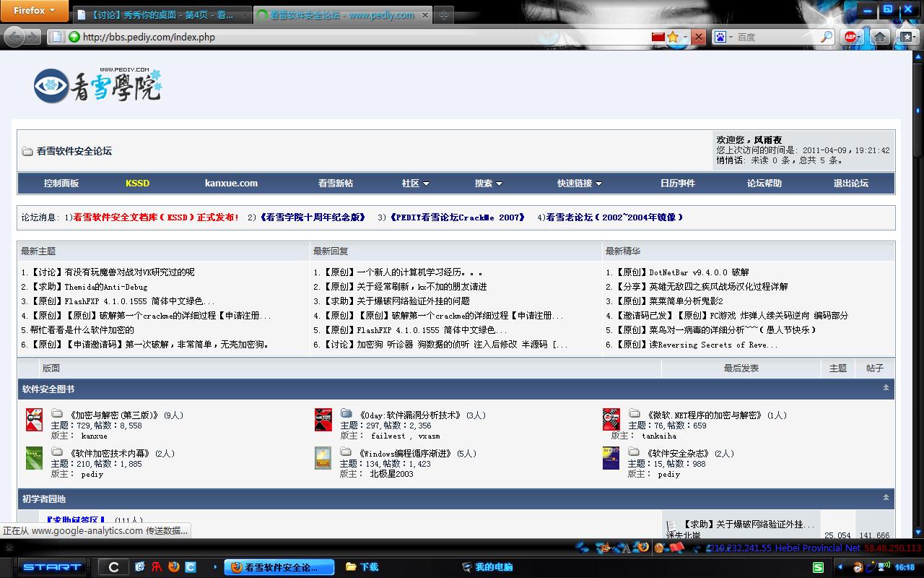This screenshot has width=924, height=578.
Task: Open the yellow KSSD menu link
Action: [137, 184]
